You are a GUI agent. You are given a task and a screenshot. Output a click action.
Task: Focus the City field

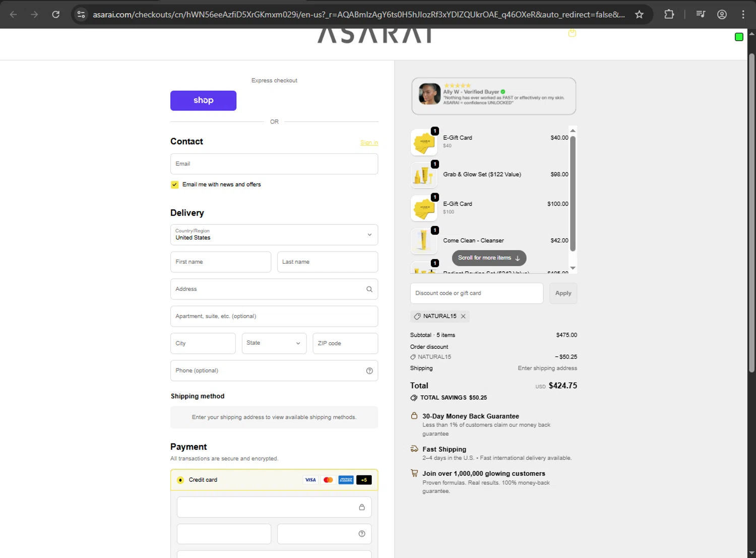pos(203,343)
